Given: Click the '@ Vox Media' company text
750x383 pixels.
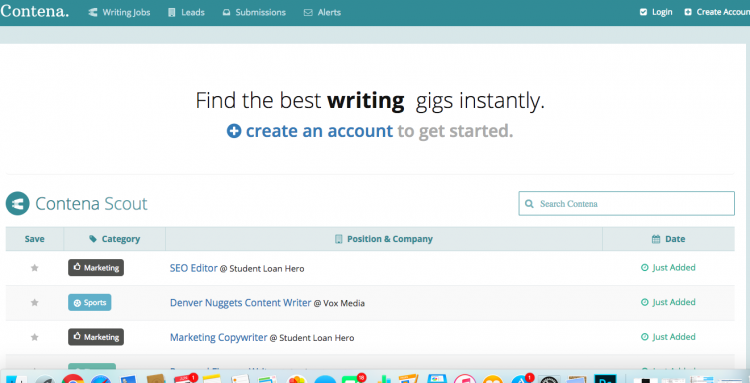Looking at the screenshot, I should point(339,303).
